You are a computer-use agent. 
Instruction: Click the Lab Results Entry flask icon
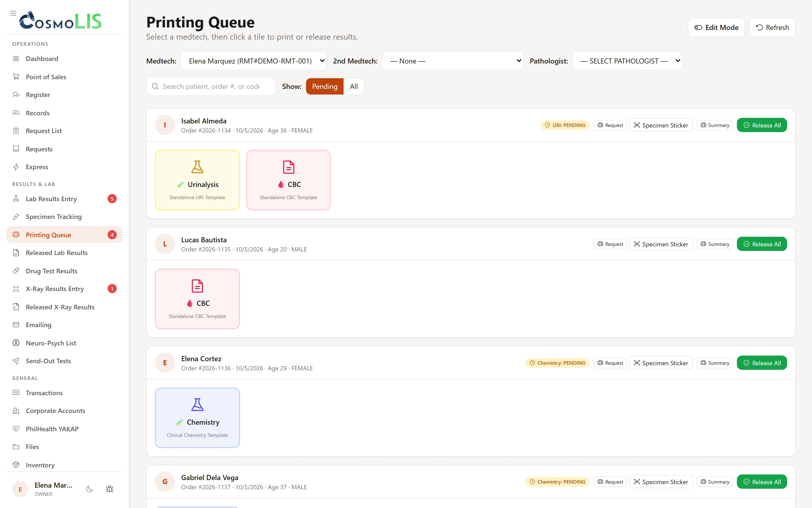click(x=16, y=199)
